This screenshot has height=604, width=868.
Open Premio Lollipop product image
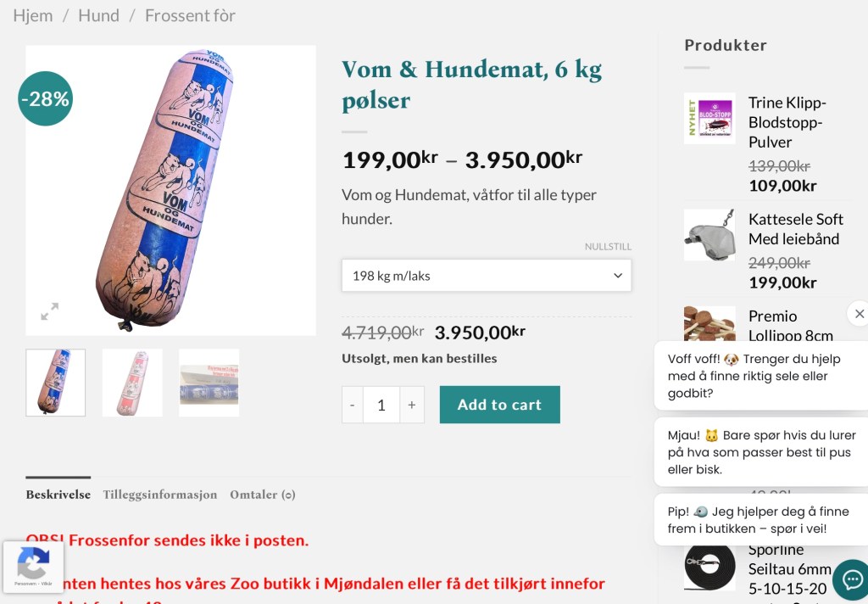(x=709, y=323)
